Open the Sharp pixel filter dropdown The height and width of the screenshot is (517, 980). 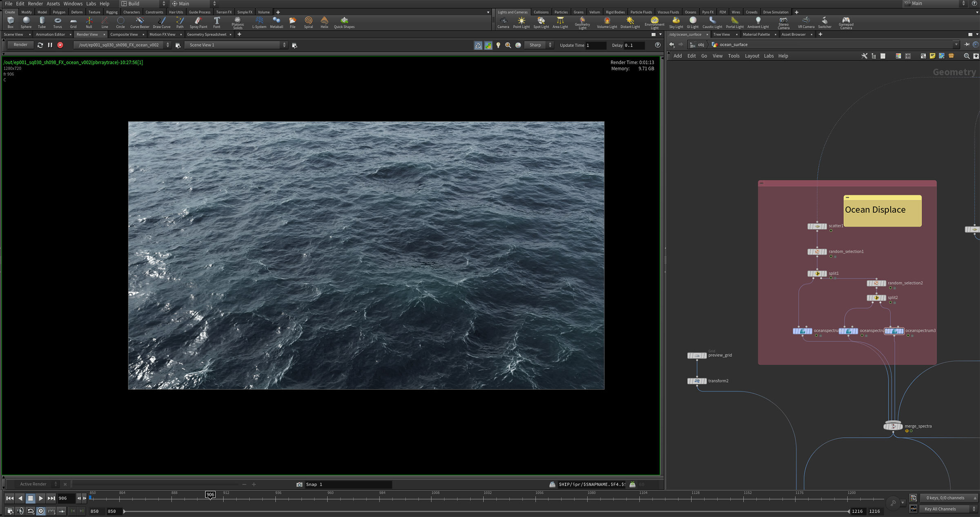click(538, 45)
